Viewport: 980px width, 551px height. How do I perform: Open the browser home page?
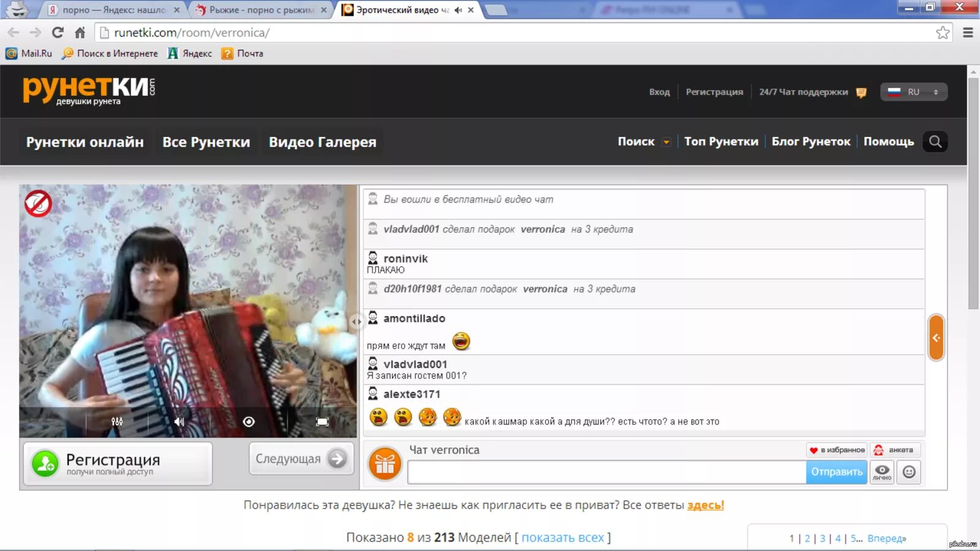[x=80, y=32]
